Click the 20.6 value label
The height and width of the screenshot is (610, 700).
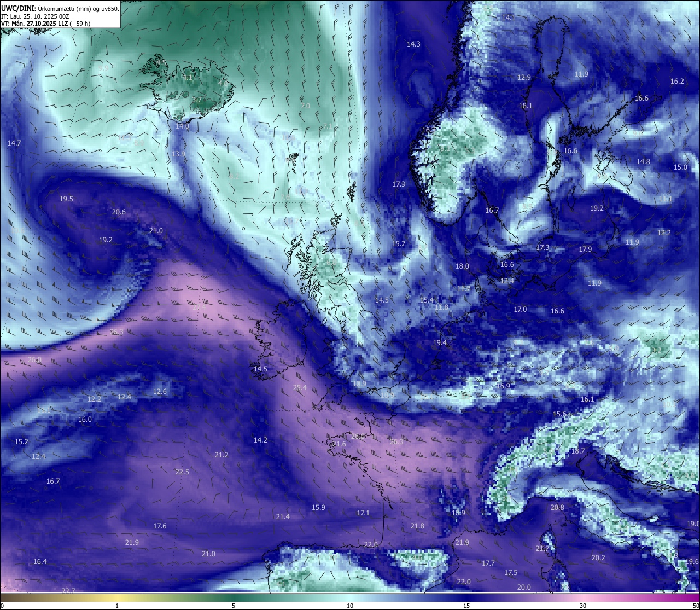pyautogui.click(x=119, y=212)
